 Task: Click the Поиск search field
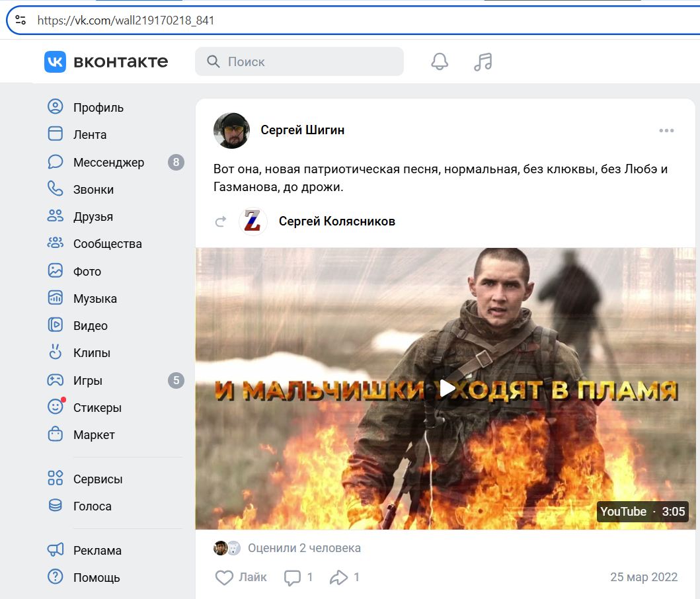point(297,61)
